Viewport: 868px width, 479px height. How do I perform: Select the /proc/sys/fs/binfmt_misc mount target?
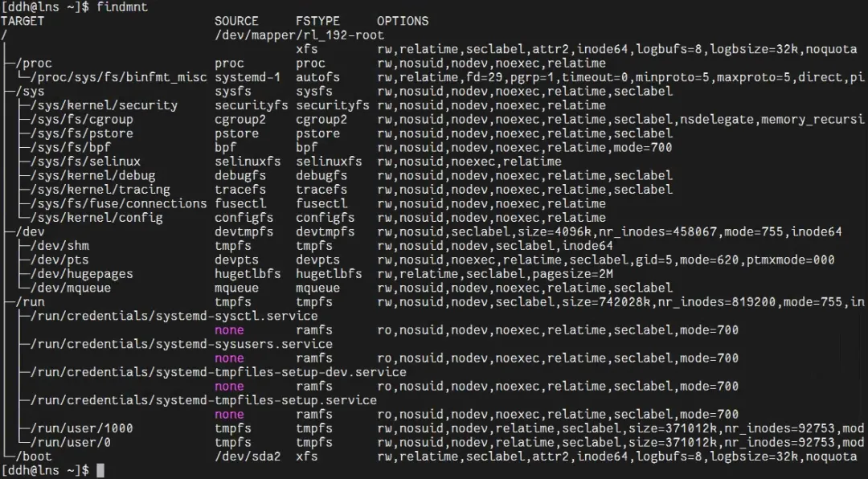(117, 77)
